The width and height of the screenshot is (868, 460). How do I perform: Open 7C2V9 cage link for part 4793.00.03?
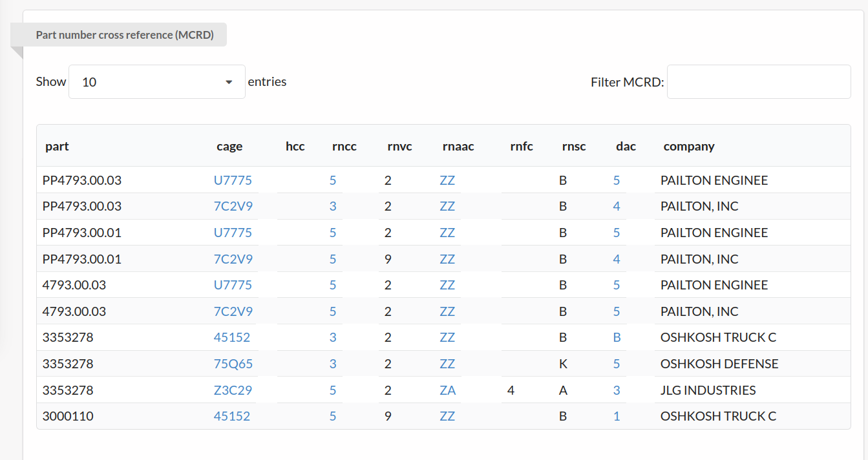(x=233, y=311)
